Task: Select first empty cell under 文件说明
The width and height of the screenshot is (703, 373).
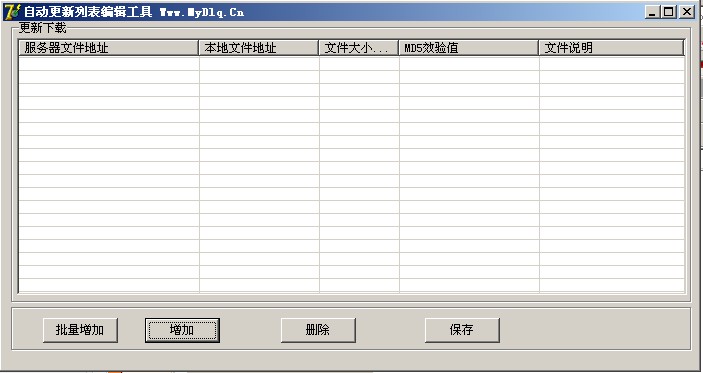Action: [612, 64]
